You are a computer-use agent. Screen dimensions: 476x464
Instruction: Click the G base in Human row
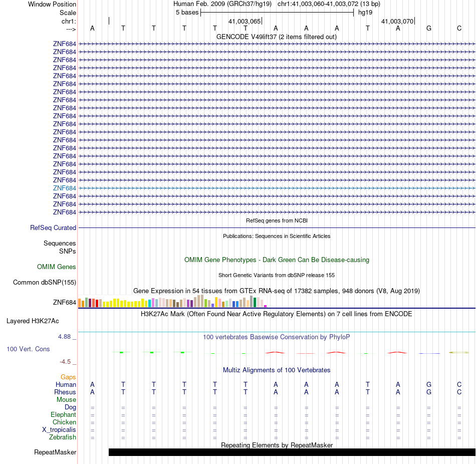(x=428, y=385)
